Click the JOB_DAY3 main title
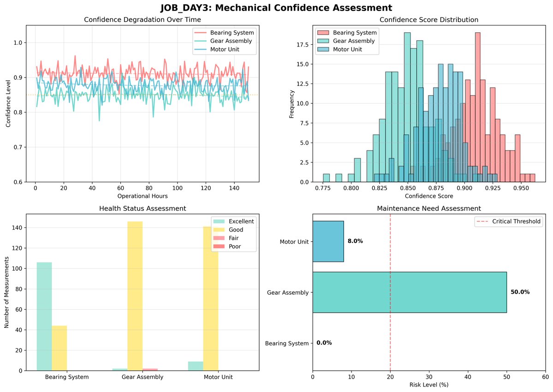The width and height of the screenshot is (553, 392). pyautogui.click(x=276, y=7)
